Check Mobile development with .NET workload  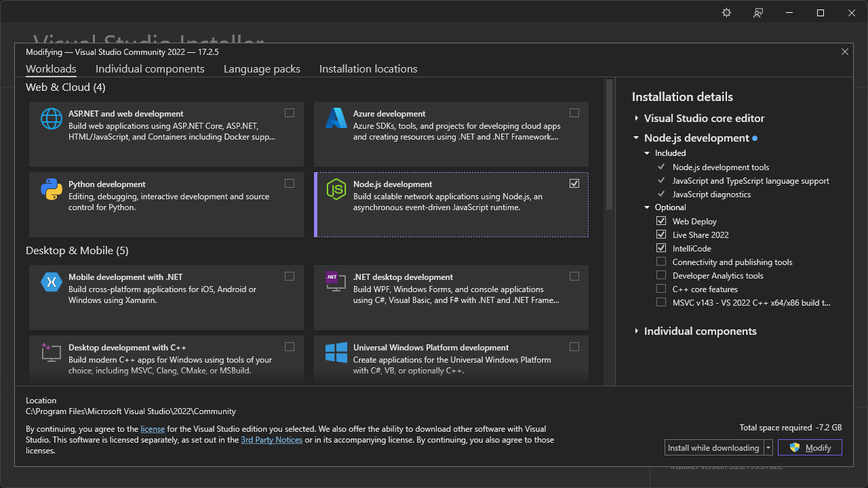click(x=290, y=277)
